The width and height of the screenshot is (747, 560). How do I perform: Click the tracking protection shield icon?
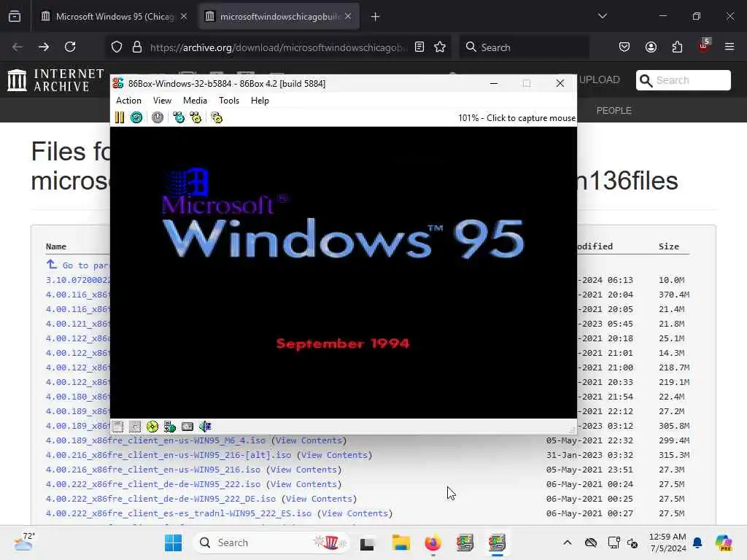tap(117, 47)
